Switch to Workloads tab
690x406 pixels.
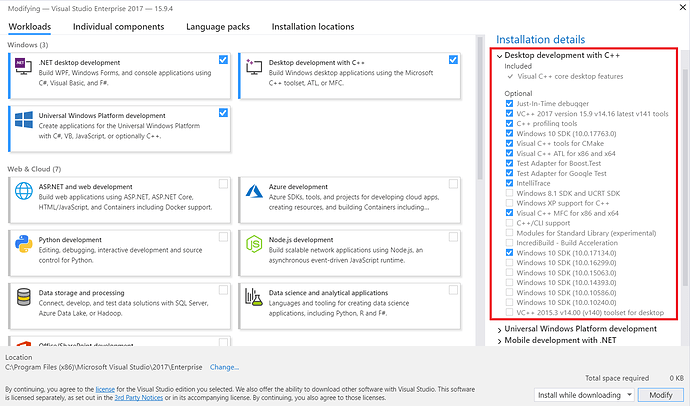29,27
